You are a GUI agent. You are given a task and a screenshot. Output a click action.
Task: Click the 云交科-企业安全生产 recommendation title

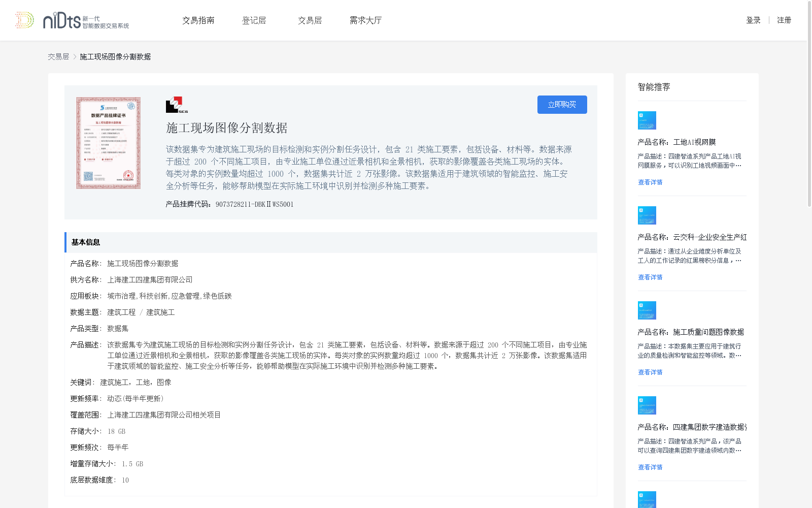point(692,237)
